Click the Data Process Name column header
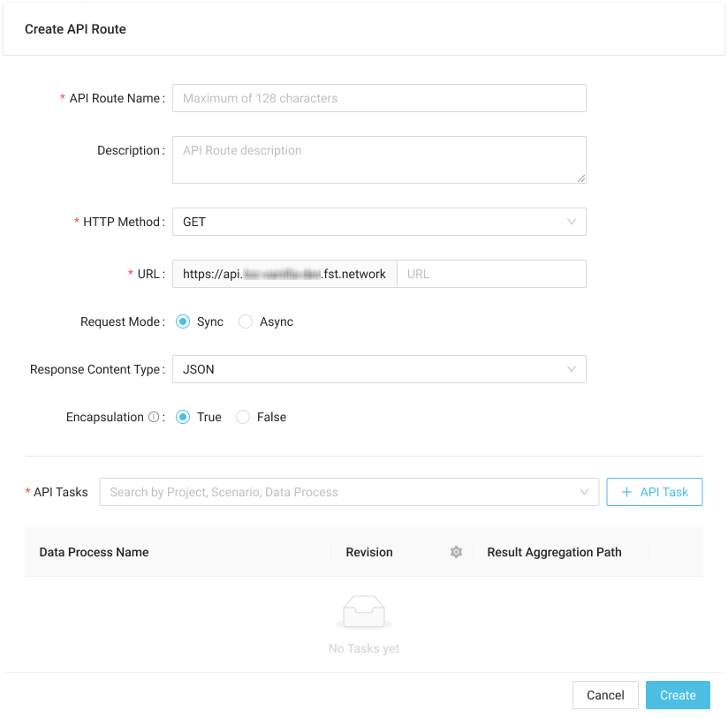This screenshot has height=718, width=728. (x=95, y=552)
